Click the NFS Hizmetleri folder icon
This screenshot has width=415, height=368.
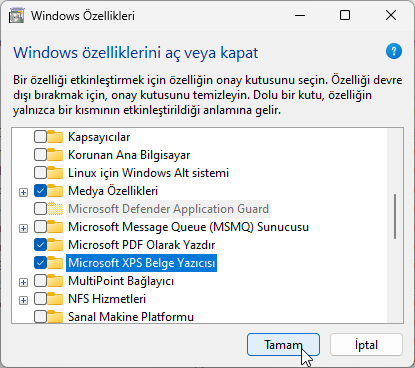coord(55,299)
